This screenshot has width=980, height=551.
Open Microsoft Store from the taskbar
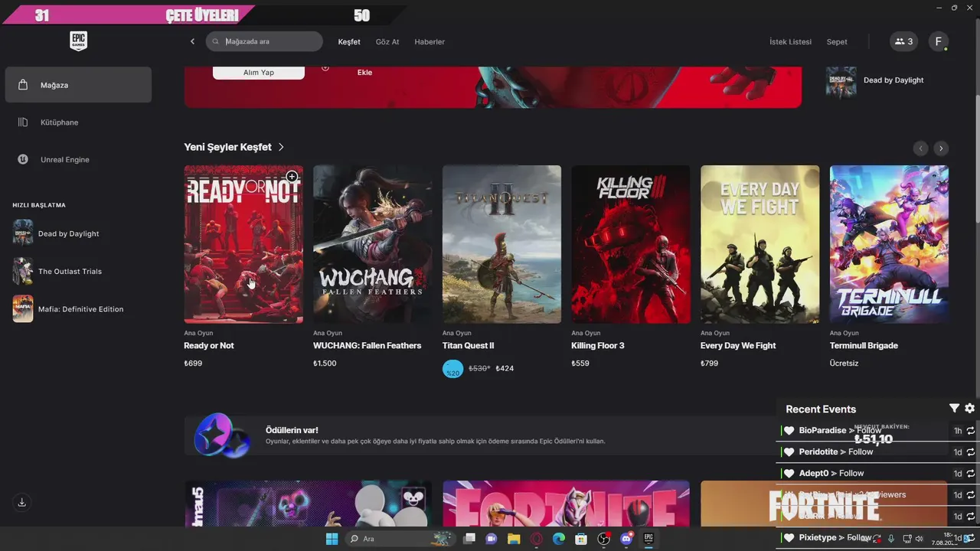[581, 539]
